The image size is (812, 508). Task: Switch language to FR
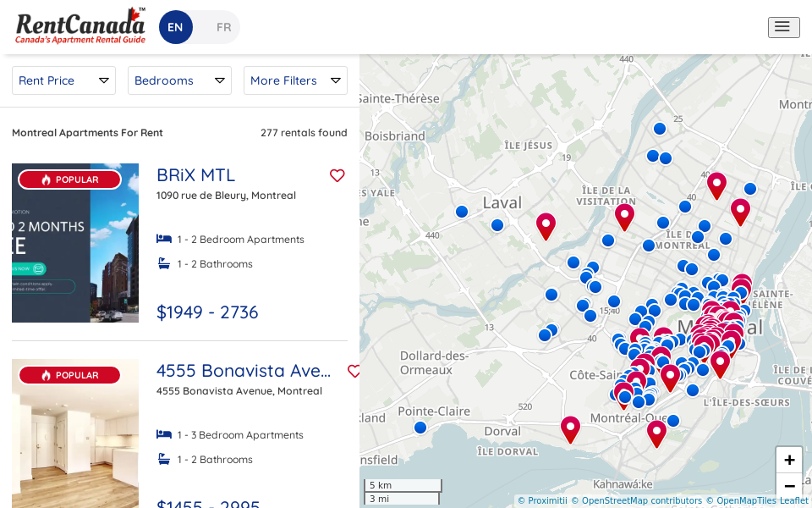[223, 27]
